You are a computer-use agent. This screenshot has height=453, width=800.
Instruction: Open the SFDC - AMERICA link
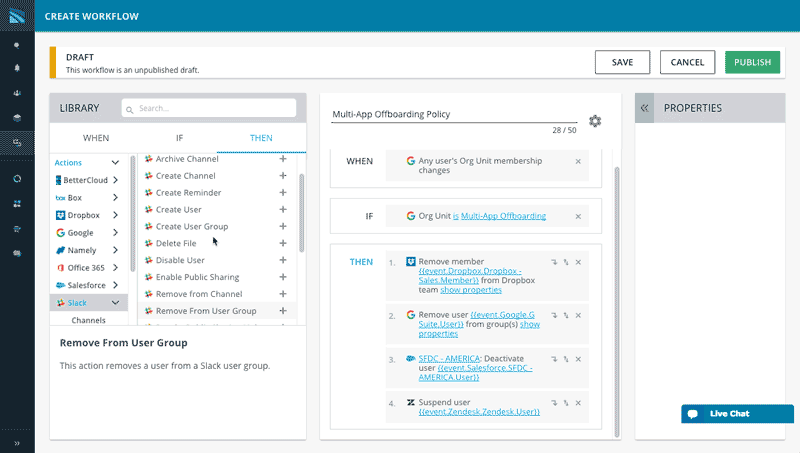click(x=449, y=359)
